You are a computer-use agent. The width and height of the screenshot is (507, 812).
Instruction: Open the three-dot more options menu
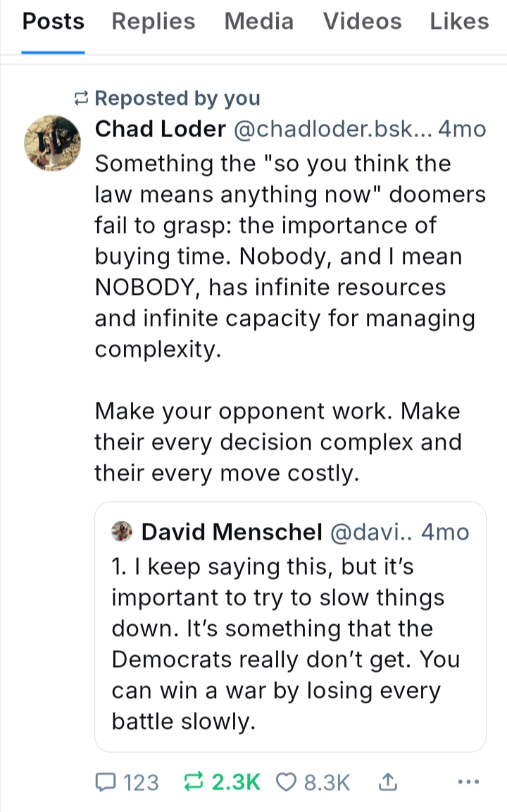pos(468,782)
